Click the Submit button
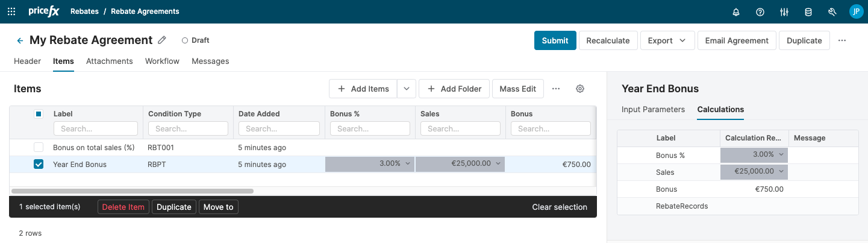This screenshot has height=243, width=868. click(555, 40)
